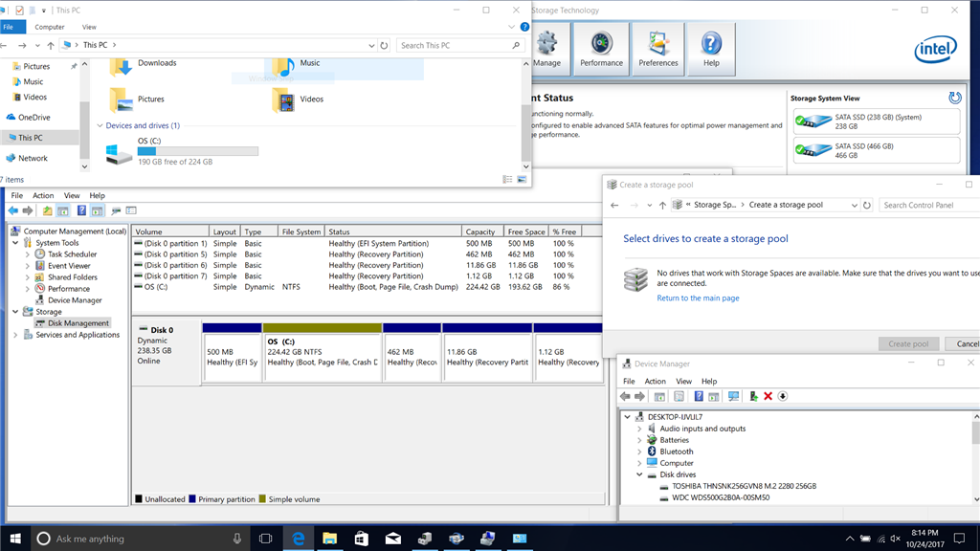Select Device Manager in Computer Management tree
Viewport: 980px width, 551px height.
point(75,300)
